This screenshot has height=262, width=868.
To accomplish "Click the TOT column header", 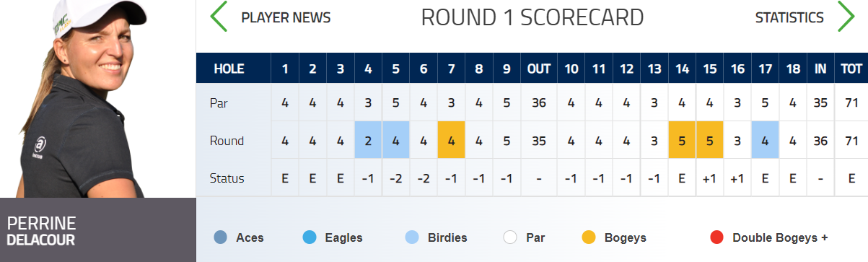I will click(x=851, y=69).
